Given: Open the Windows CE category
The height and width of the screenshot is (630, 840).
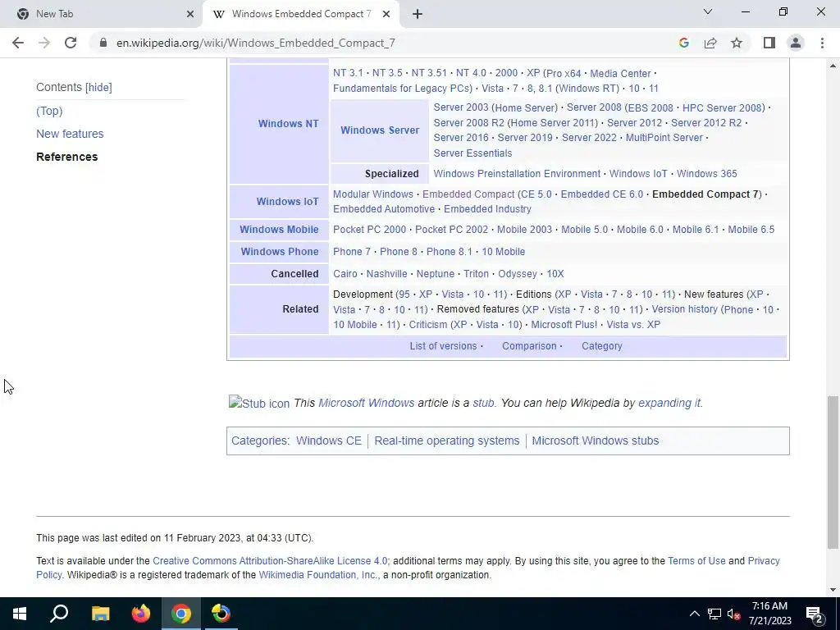Looking at the screenshot, I should [328, 441].
